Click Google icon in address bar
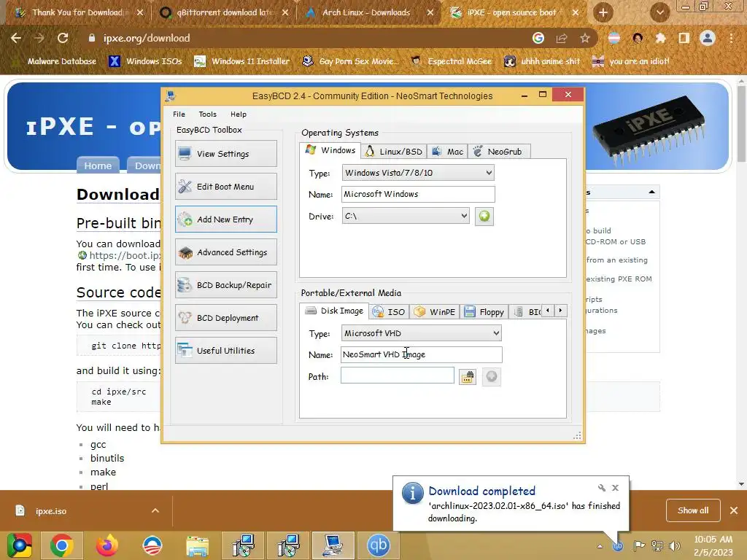Screen dimensions: 747x560 538,38
